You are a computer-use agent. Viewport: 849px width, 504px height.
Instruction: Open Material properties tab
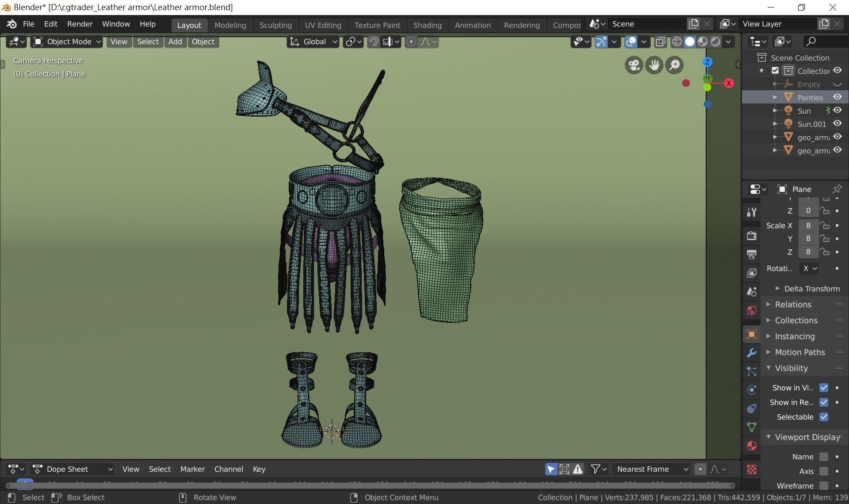click(x=752, y=445)
